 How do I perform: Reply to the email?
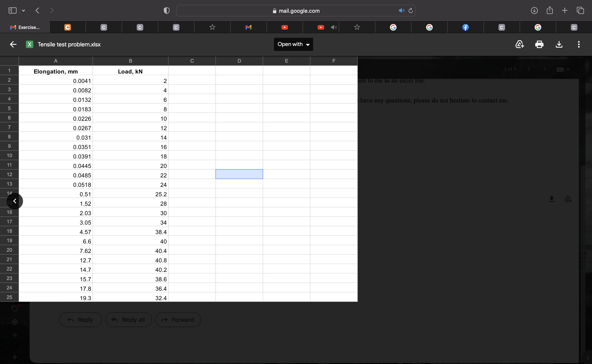coord(80,319)
